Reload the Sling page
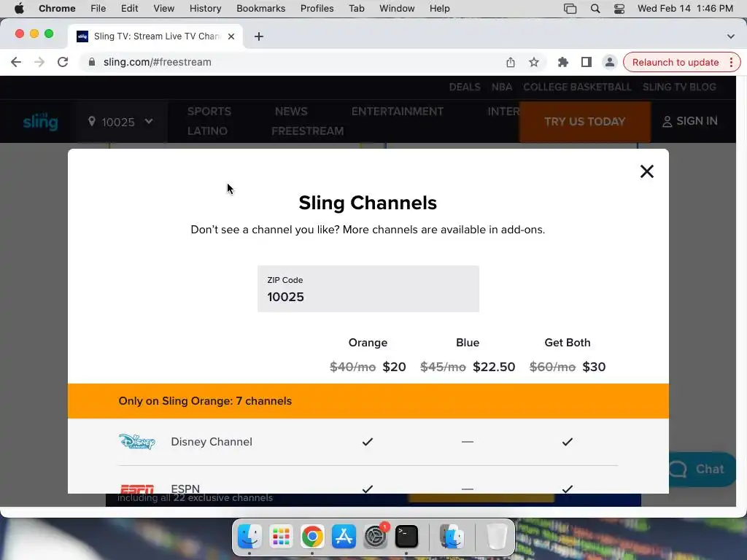The width and height of the screenshot is (747, 560). click(63, 63)
